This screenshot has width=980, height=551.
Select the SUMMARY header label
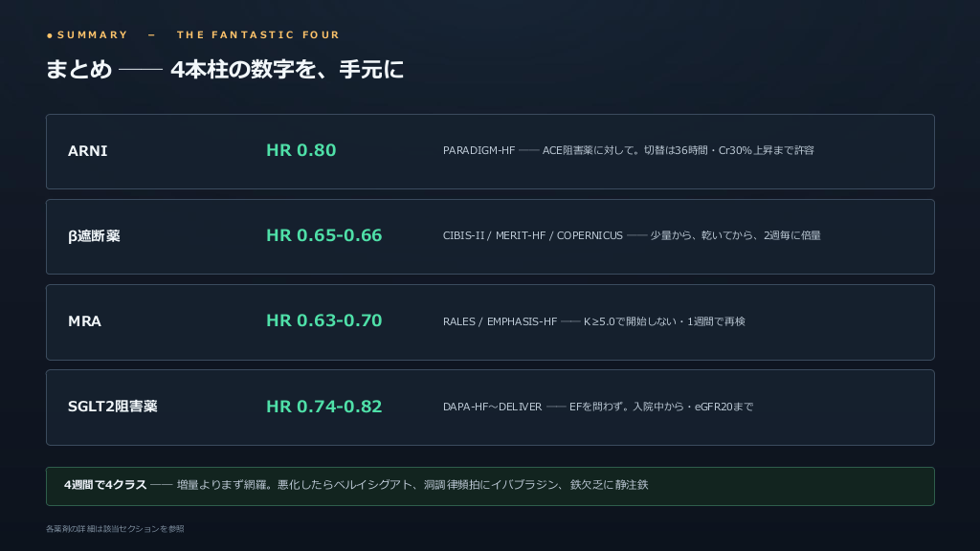pyautogui.click(x=93, y=35)
